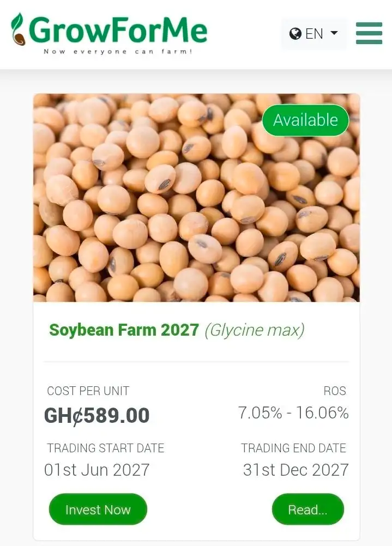Click the GH¢589.00 cost per unit

(97, 415)
